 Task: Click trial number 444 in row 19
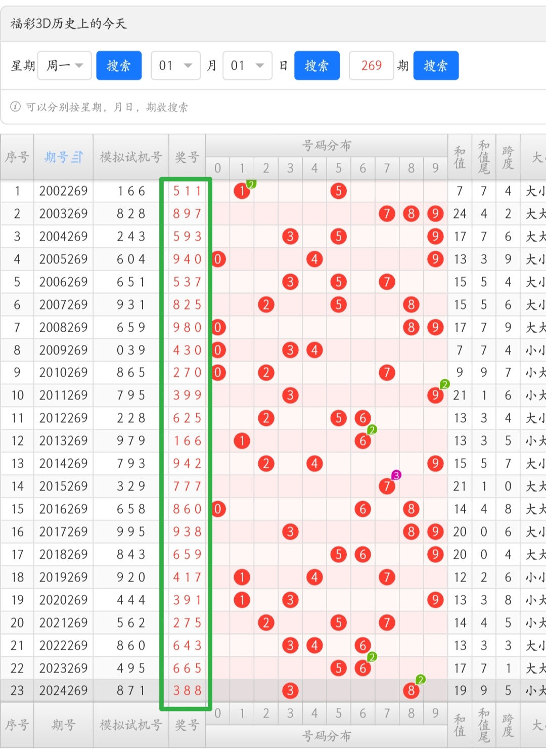(131, 600)
